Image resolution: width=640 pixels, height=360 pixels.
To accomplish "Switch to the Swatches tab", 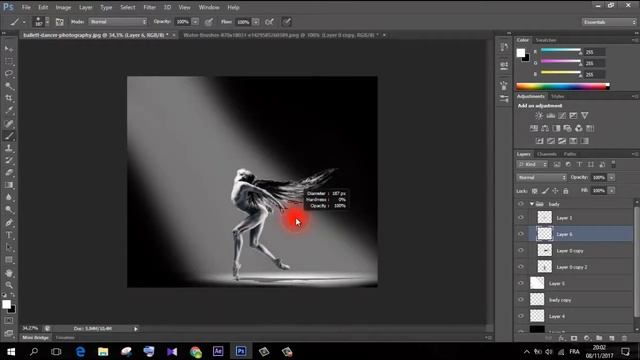I will point(546,40).
